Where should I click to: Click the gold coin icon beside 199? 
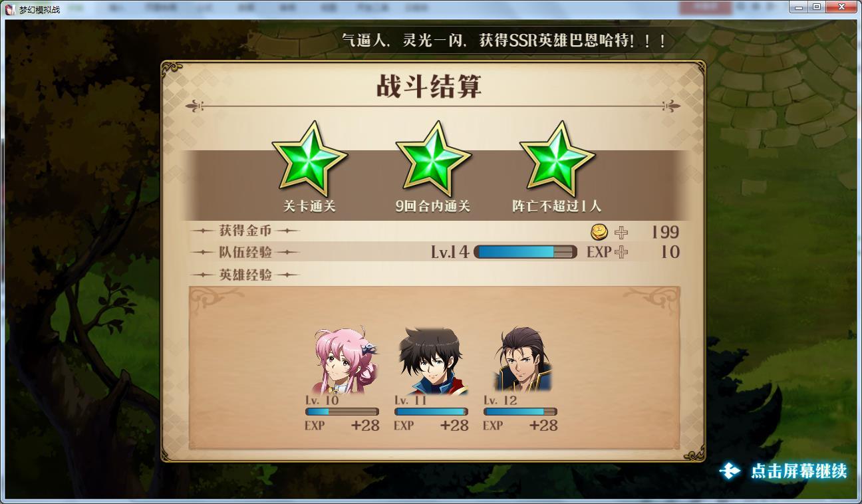pos(599,231)
